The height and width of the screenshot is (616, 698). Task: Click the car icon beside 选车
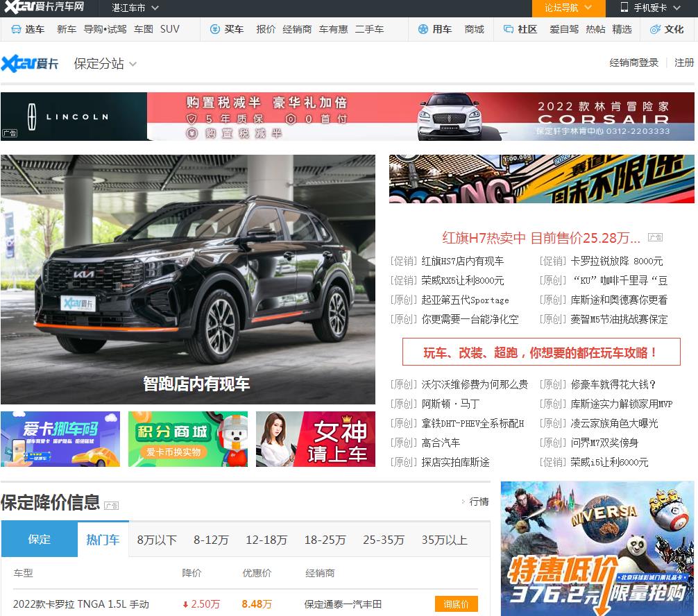[16, 29]
